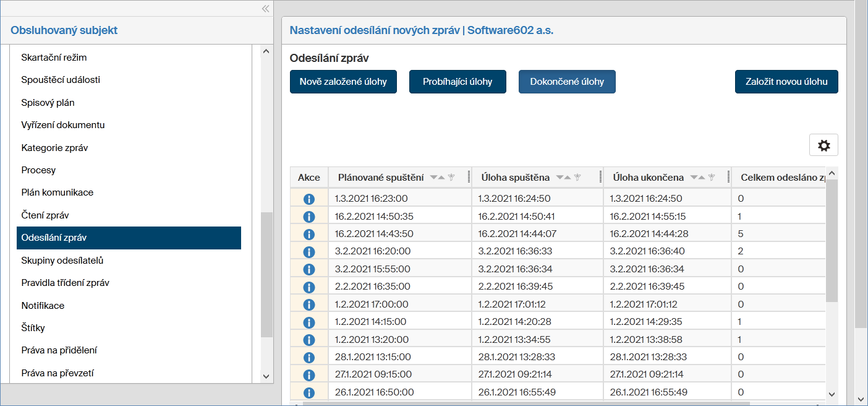Click the Založit novou úlohu button
Screen dimensions: 868x406
[x=786, y=82]
